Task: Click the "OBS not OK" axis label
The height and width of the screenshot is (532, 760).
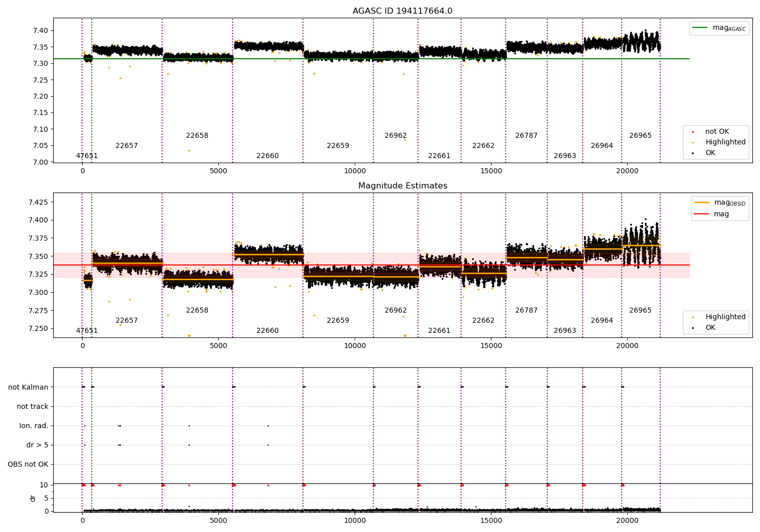Action: pyautogui.click(x=28, y=464)
